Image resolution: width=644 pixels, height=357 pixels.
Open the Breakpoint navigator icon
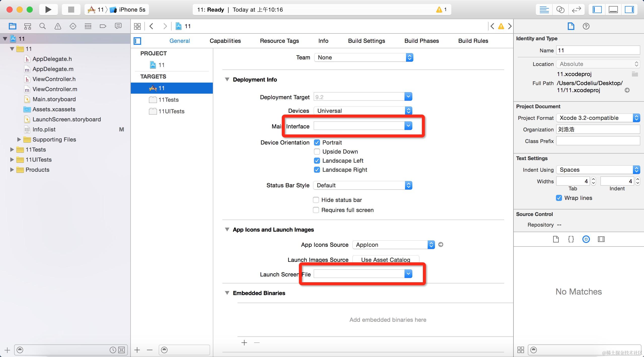(x=103, y=26)
